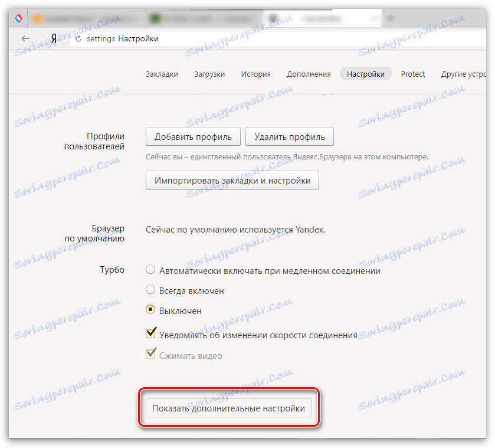Click the Yandex browser icon in tab bar
The image size is (495, 448).
[19, 18]
